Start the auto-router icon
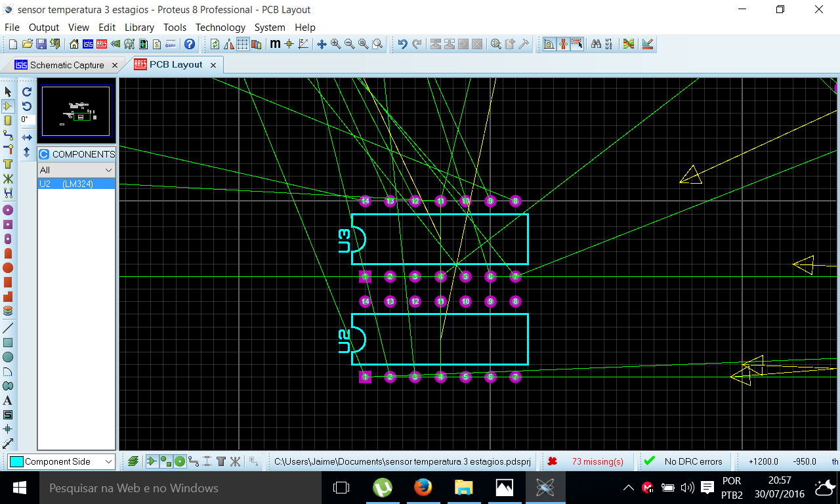 [629, 44]
